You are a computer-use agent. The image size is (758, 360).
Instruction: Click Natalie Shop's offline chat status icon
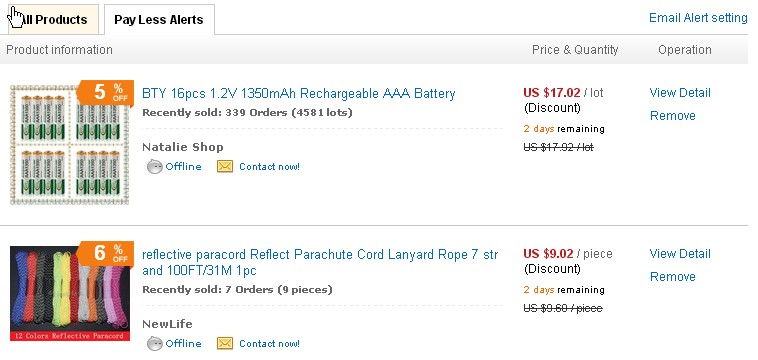pyautogui.click(x=154, y=167)
